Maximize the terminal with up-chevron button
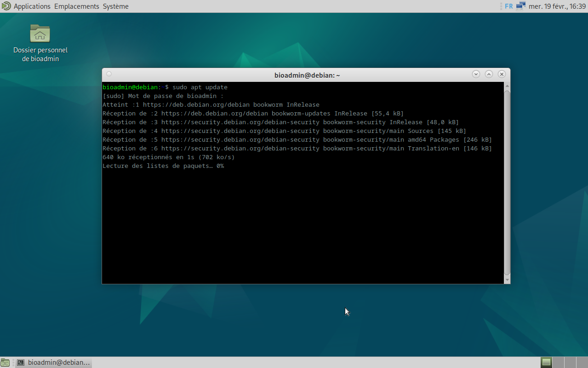This screenshot has height=368, width=588. click(x=489, y=74)
